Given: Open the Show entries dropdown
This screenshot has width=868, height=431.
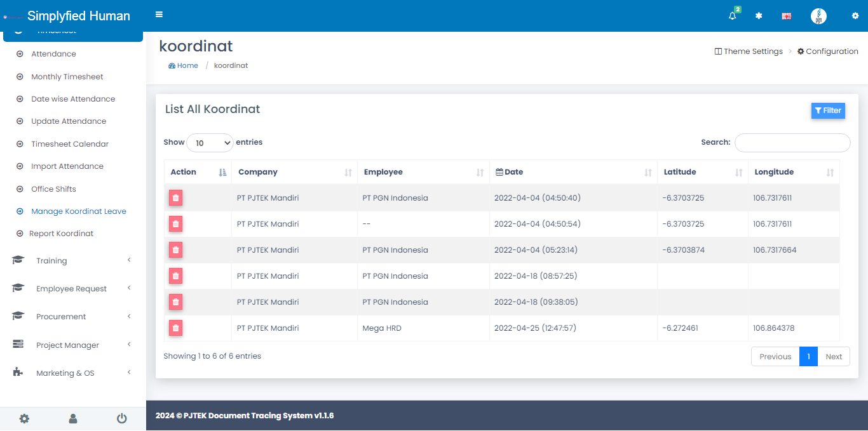Looking at the screenshot, I should 210,143.
